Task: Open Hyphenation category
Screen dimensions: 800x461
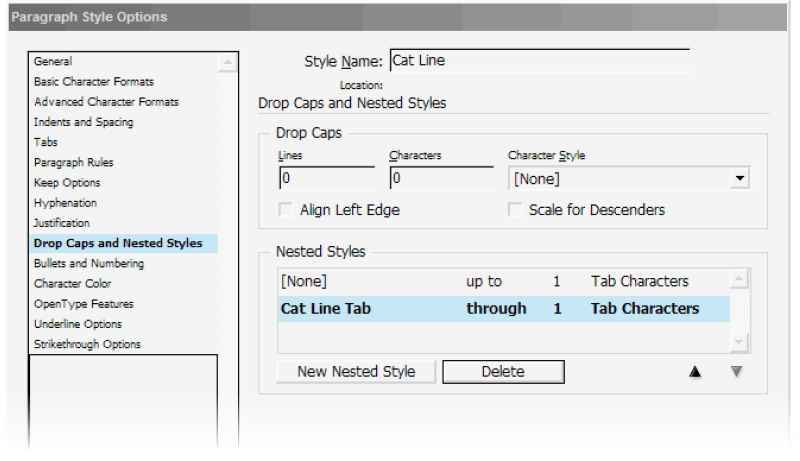Action: click(65, 203)
